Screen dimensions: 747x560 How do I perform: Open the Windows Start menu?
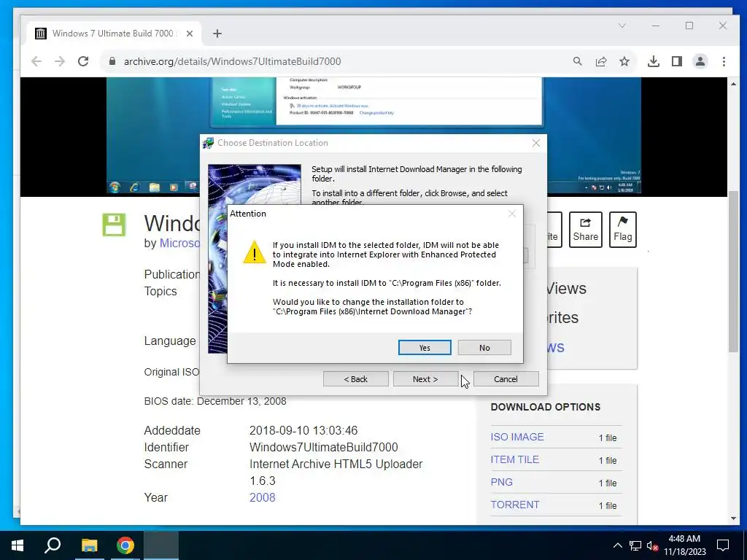18,545
